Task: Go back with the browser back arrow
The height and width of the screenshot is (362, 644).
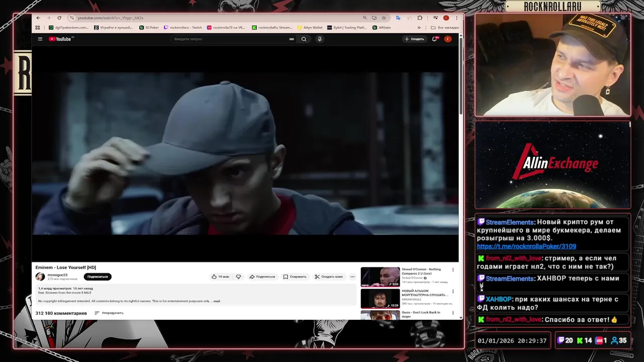Action: point(38,18)
